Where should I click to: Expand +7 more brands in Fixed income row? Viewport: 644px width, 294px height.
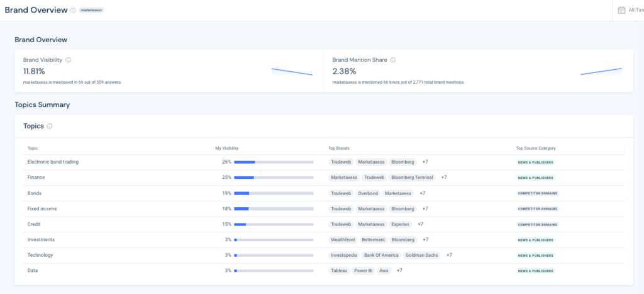coord(425,209)
